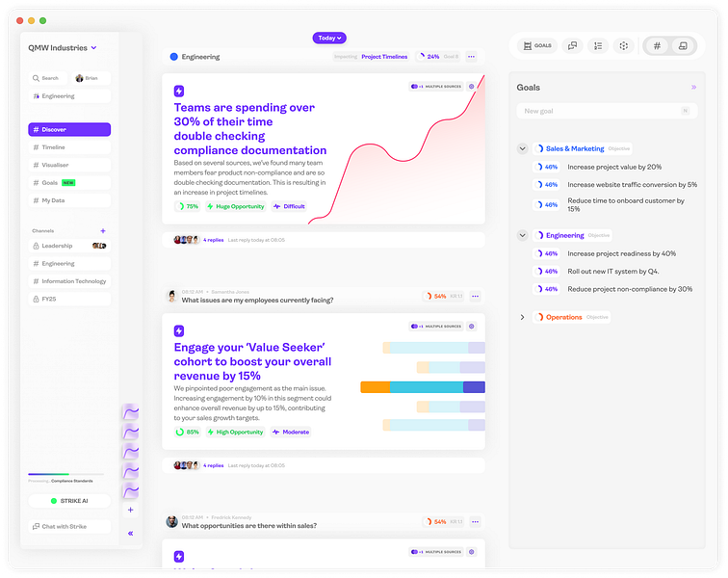
Task: Open settings icon on Value Seeker card
Action: click(x=471, y=327)
